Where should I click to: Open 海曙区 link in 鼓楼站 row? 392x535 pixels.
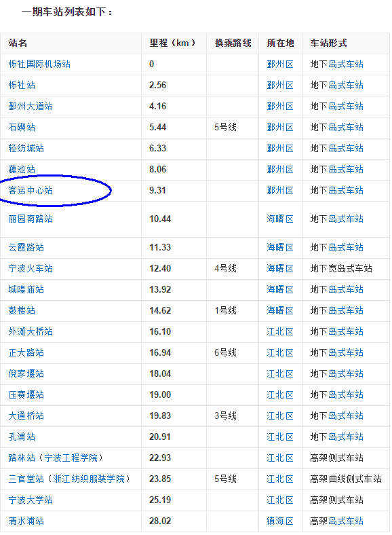tap(280, 310)
